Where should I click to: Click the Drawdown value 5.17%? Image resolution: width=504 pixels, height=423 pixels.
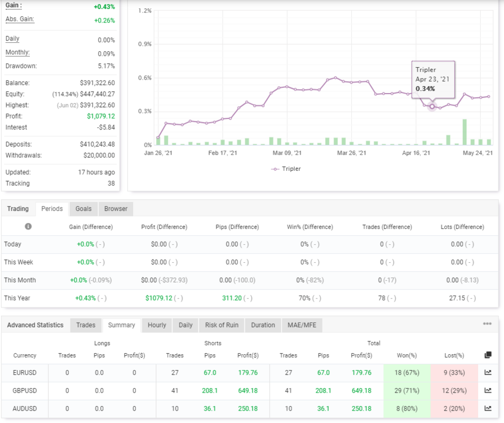click(x=107, y=66)
